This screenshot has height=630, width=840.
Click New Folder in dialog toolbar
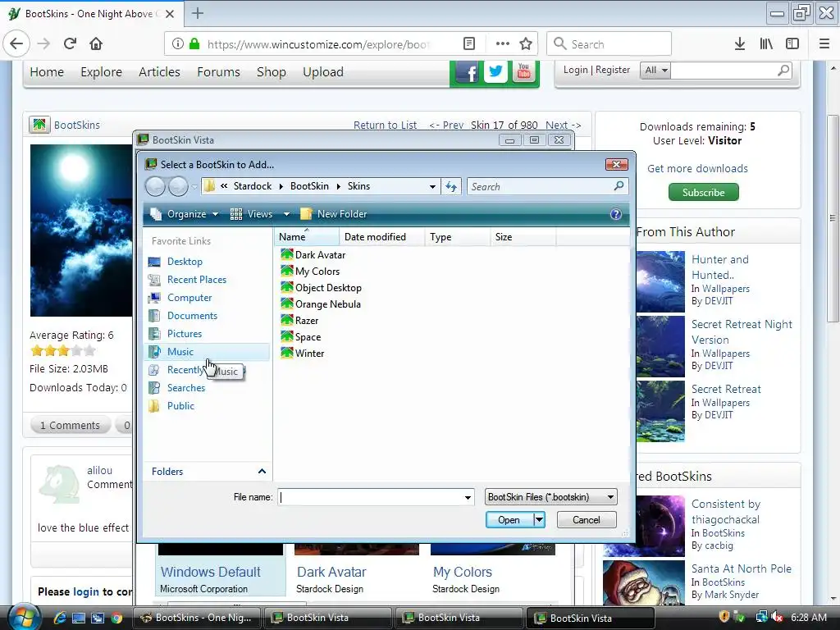[334, 214]
